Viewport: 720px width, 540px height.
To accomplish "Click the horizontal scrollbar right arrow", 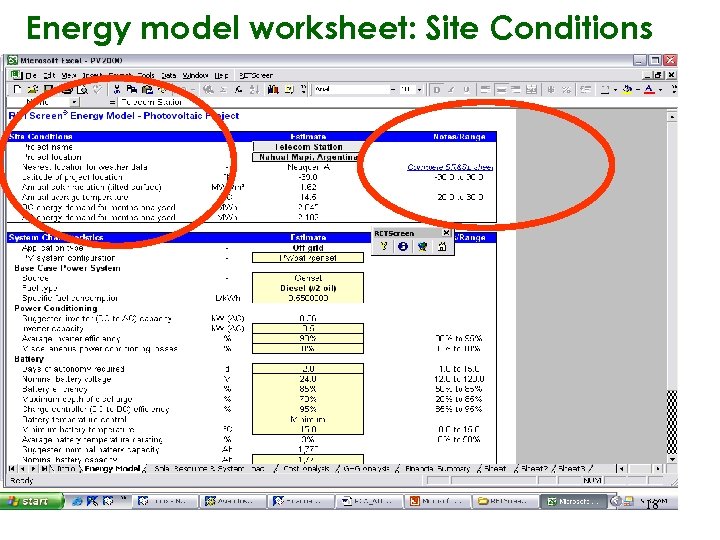I will pos(658,469).
